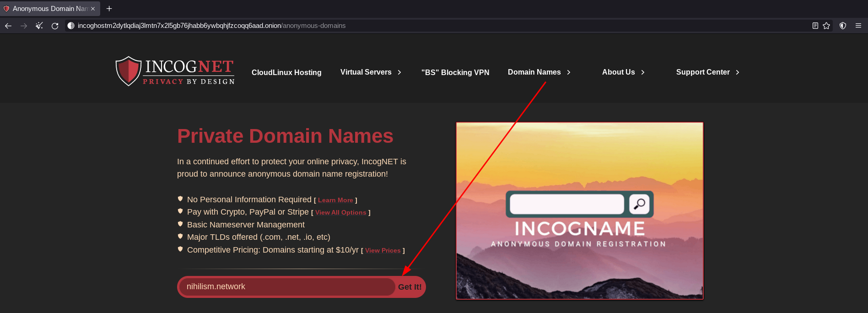
Task: Click the Tor new identity broom icon
Action: [x=39, y=26]
